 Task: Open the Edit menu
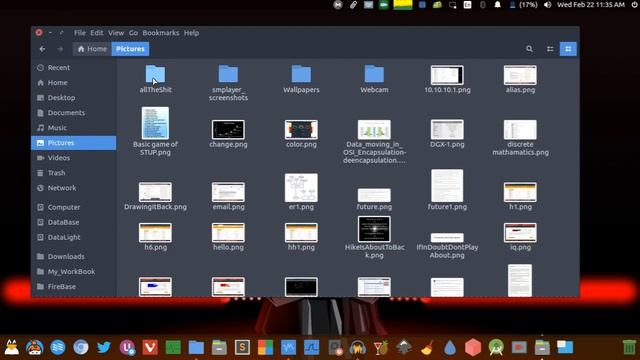97,33
